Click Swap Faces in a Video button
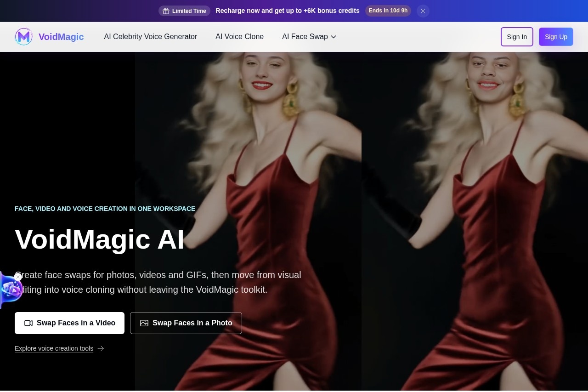Image resolution: width=588 pixels, height=392 pixels. pos(69,323)
